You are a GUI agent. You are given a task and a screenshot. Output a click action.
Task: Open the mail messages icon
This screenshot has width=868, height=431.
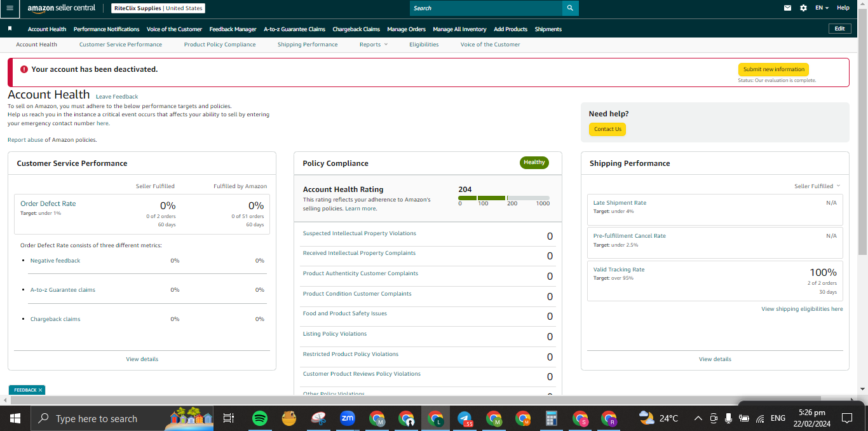[x=788, y=8]
